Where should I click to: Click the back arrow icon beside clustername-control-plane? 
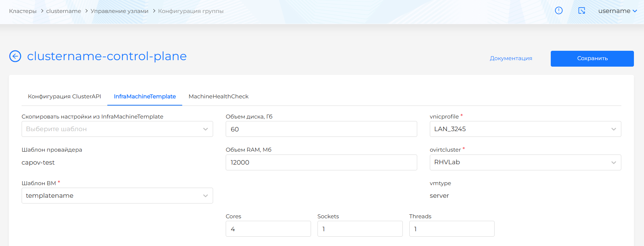(15, 56)
